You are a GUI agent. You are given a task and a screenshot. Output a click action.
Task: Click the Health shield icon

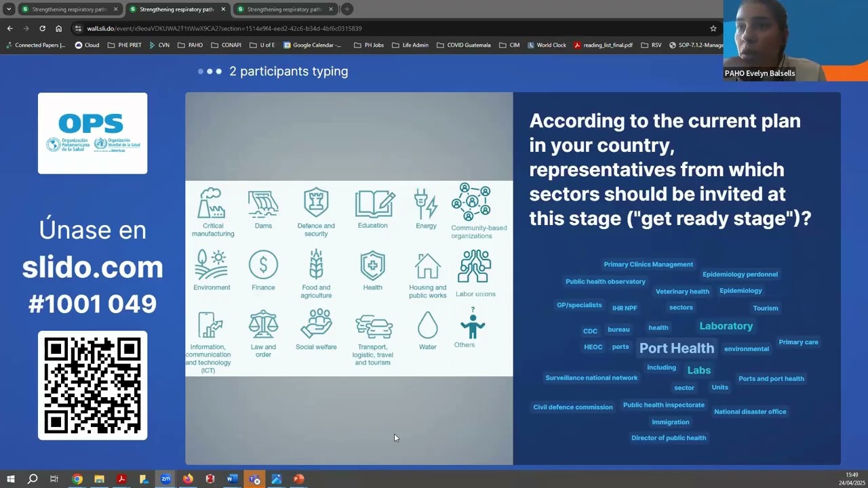coord(372,265)
